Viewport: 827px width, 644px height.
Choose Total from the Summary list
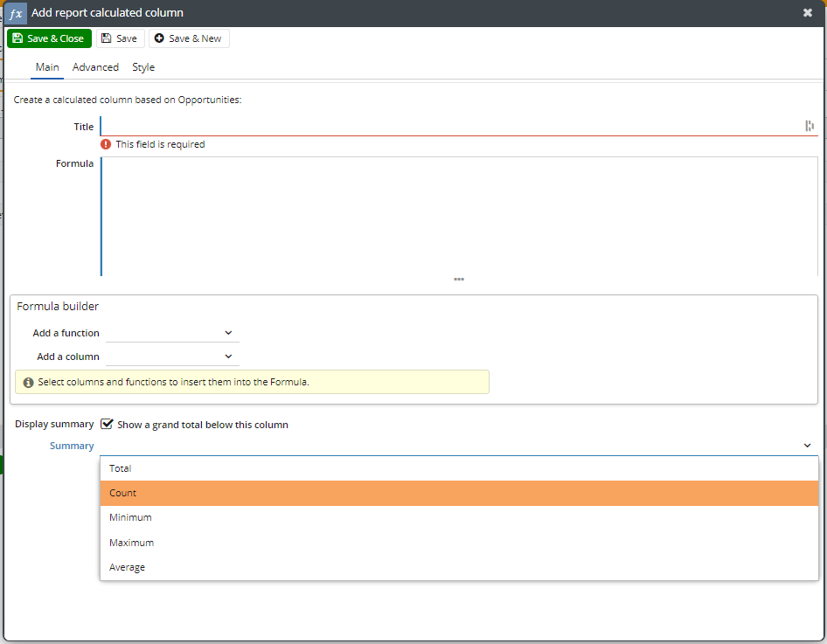pyautogui.click(x=121, y=468)
